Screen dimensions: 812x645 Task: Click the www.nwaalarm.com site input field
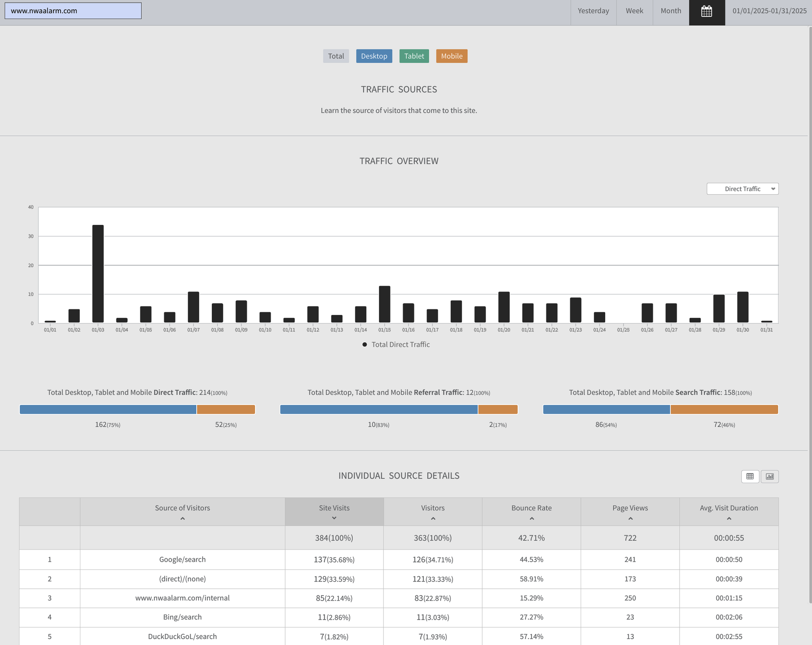(73, 11)
